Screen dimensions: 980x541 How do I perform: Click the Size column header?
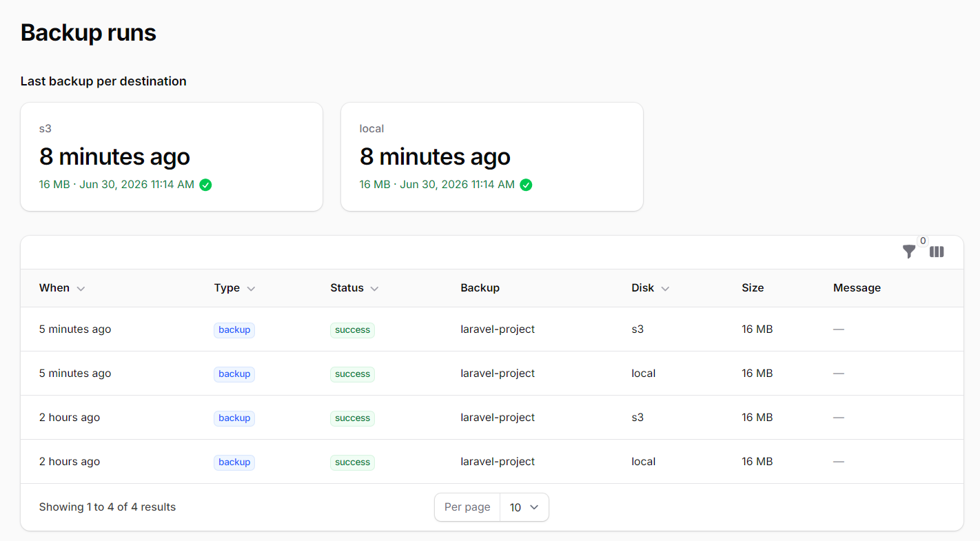753,288
